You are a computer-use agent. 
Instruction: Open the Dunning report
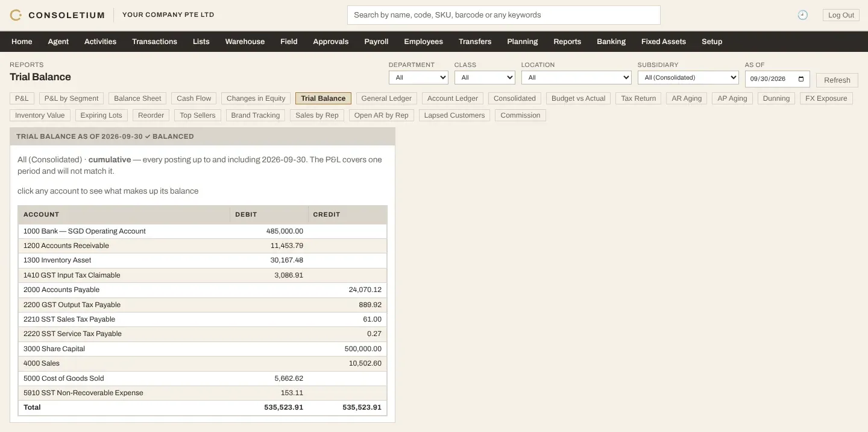(776, 98)
